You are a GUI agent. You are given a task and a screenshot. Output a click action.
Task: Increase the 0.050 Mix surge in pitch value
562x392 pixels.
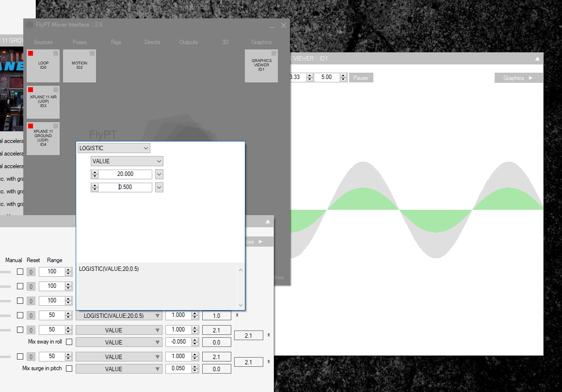coord(195,366)
